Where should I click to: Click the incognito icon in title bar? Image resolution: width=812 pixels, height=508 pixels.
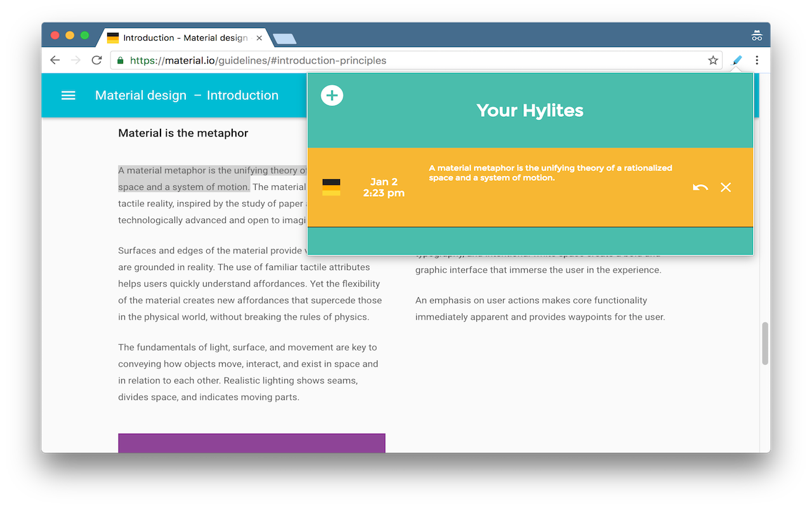click(757, 36)
